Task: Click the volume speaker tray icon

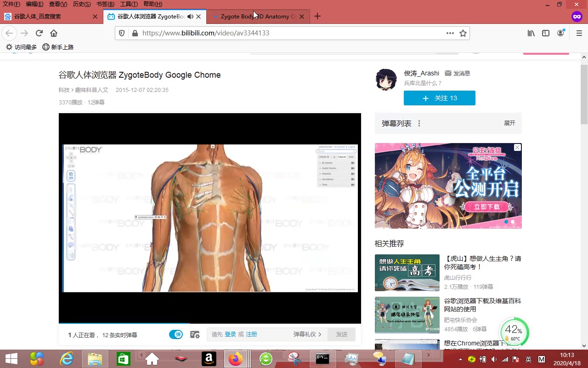Action: click(x=494, y=359)
